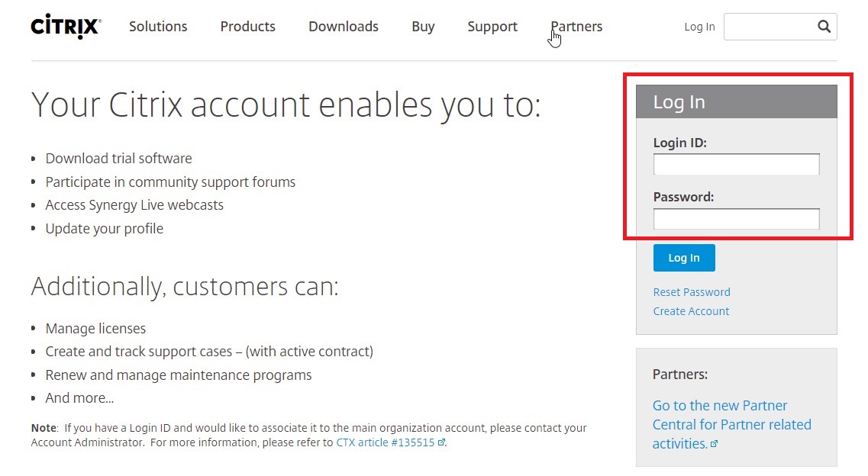Image resolution: width=868 pixels, height=476 pixels.
Task: Click the Login ID text field
Action: tap(736, 164)
